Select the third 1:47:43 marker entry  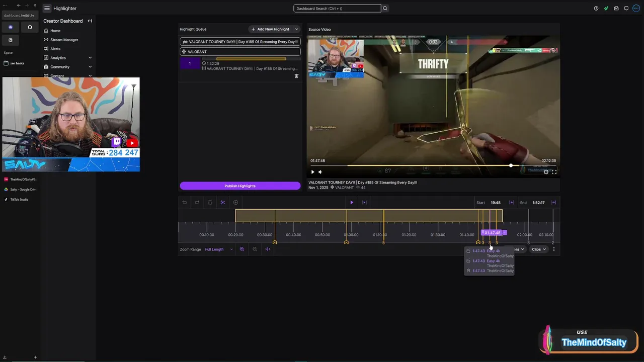(490, 270)
